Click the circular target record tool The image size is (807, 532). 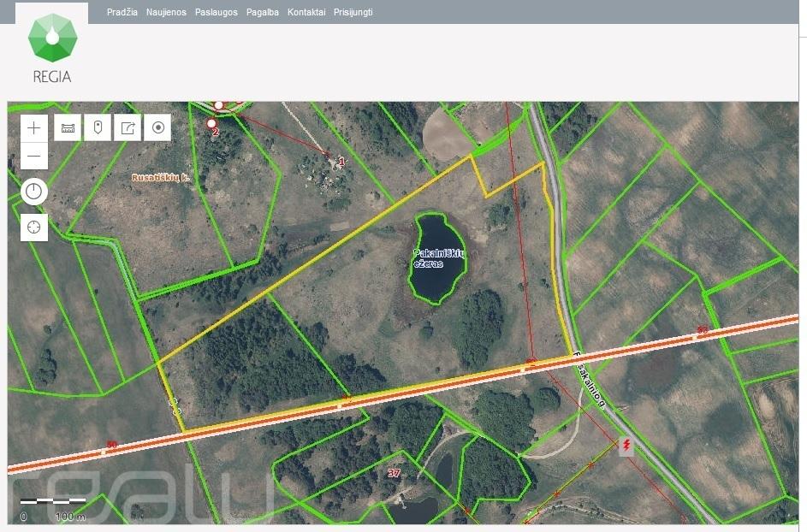pyautogui.click(x=158, y=127)
